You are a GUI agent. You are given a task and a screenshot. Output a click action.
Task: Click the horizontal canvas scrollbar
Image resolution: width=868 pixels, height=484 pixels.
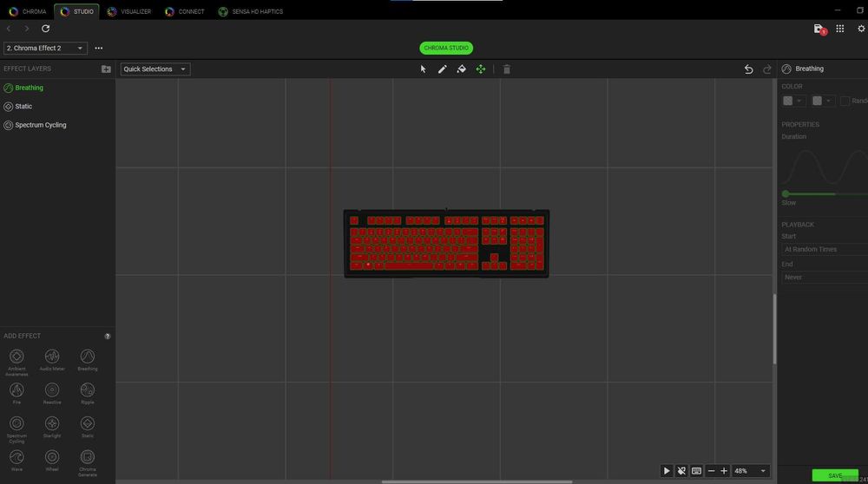[477, 481]
